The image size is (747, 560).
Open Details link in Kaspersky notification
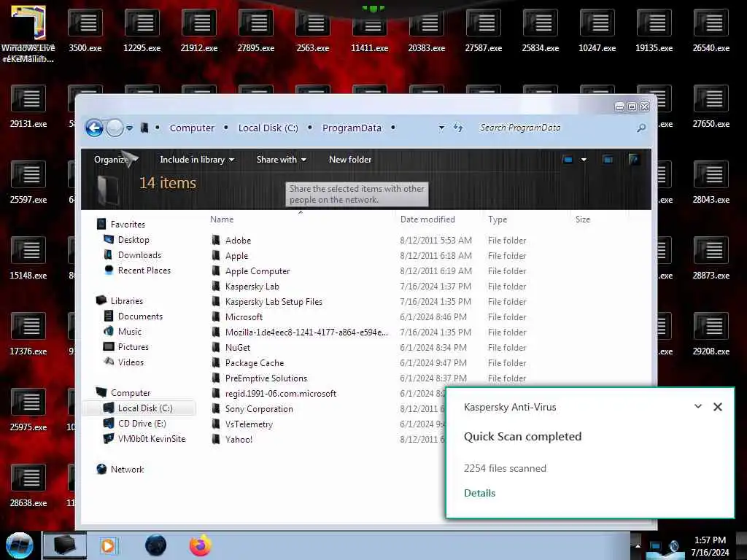point(480,493)
